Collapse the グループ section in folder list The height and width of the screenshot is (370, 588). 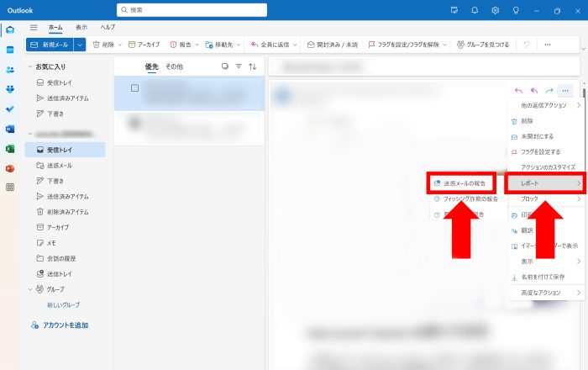point(30,289)
